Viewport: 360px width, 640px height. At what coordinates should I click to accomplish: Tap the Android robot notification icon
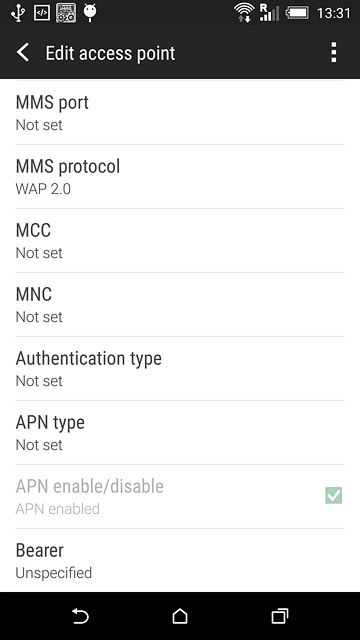(90, 13)
